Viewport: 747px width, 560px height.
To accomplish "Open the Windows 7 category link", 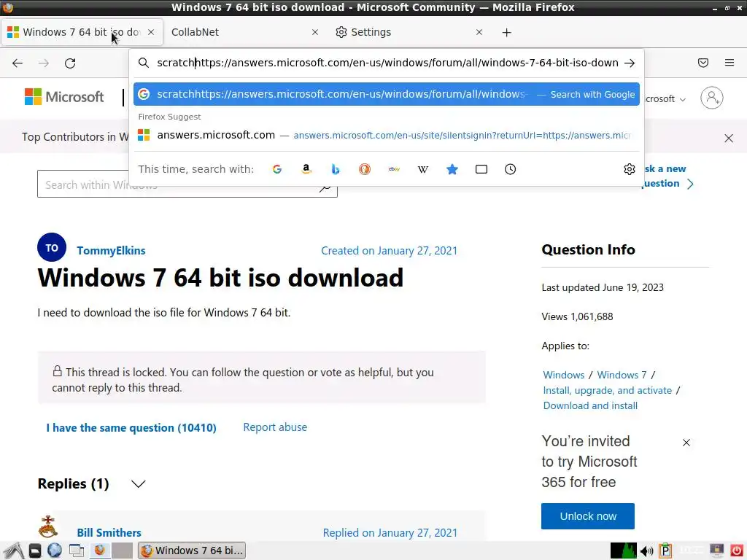I will click(x=622, y=375).
